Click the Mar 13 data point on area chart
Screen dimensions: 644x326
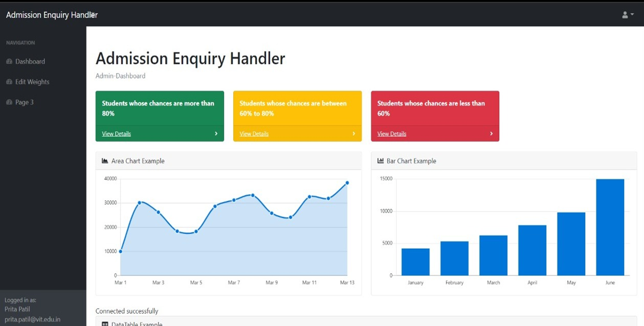click(x=347, y=183)
